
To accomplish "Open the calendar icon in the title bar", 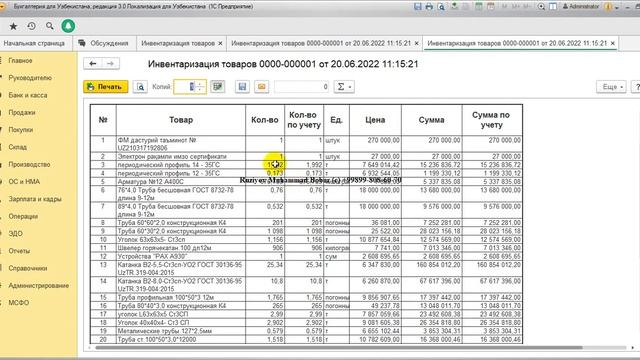I will click(x=491, y=7).
